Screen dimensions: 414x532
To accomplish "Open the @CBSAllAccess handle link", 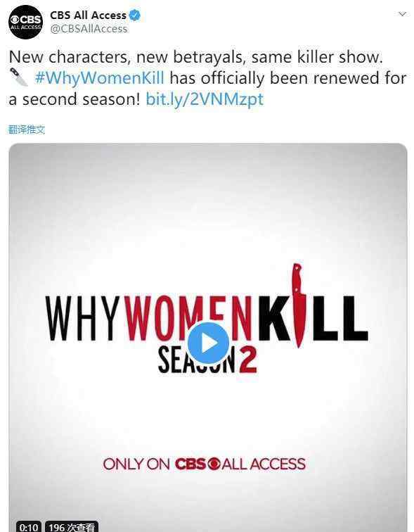I will pos(89,29).
